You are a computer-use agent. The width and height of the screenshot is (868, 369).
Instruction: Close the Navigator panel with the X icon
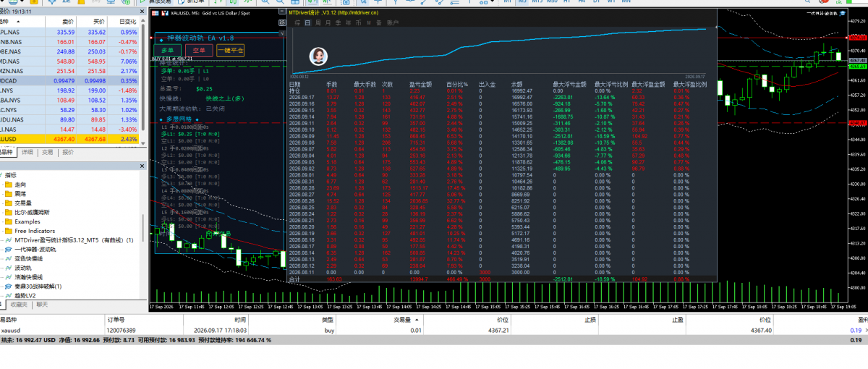tap(142, 166)
